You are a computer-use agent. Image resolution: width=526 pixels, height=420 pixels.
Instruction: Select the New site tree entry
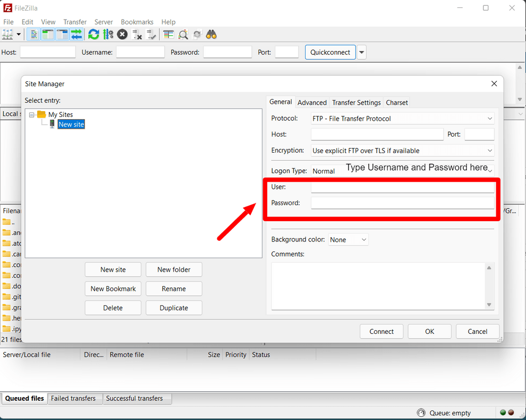[71, 124]
